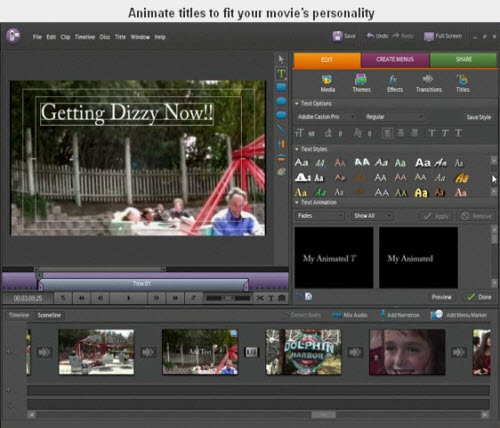Toggle center text alignment

[401, 133]
